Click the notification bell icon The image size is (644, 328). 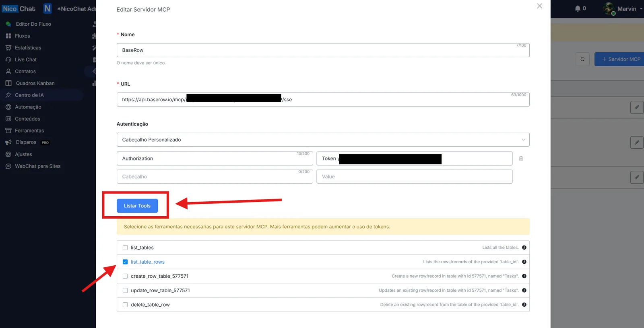[x=578, y=8]
